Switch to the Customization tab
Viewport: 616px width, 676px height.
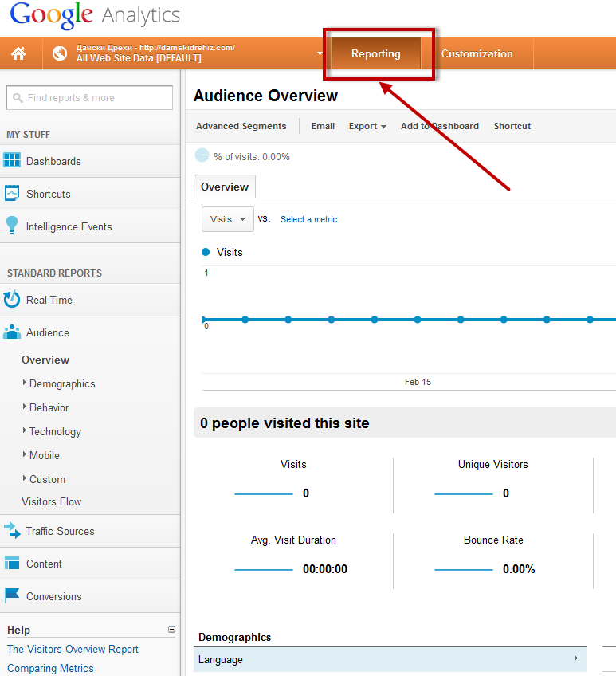pyautogui.click(x=477, y=54)
